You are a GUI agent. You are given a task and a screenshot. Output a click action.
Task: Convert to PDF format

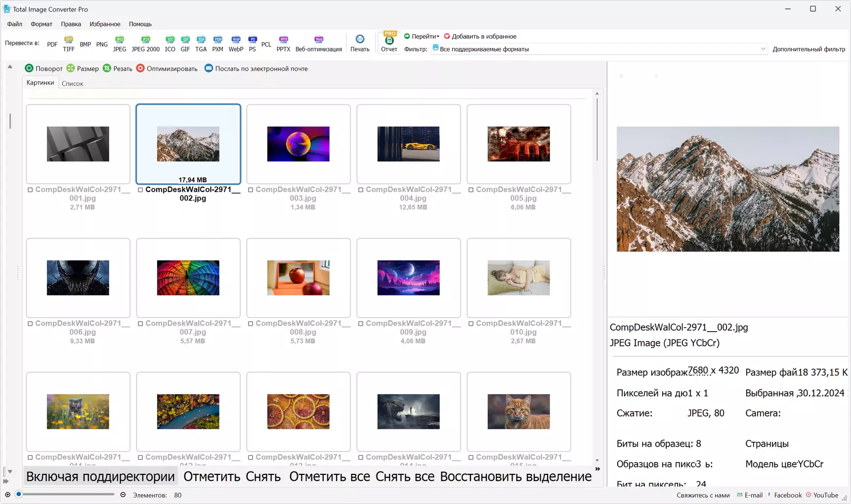point(52,44)
